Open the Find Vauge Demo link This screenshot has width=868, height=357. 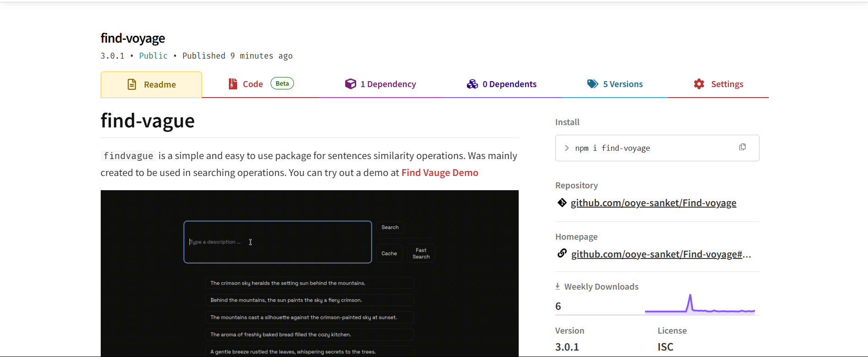coord(440,173)
